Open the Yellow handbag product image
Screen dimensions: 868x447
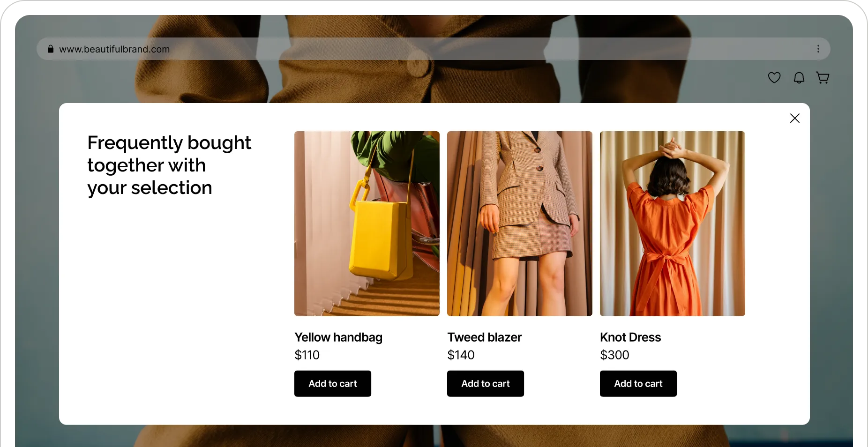[x=367, y=223]
